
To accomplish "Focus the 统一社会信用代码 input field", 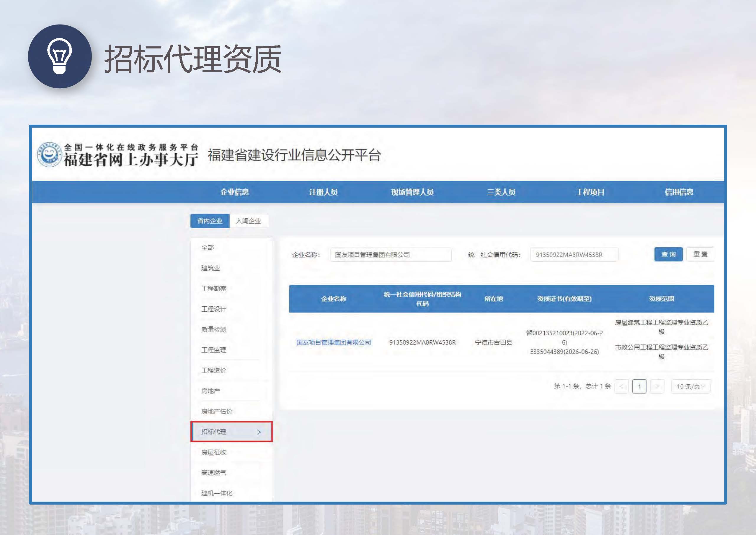I will tap(574, 254).
